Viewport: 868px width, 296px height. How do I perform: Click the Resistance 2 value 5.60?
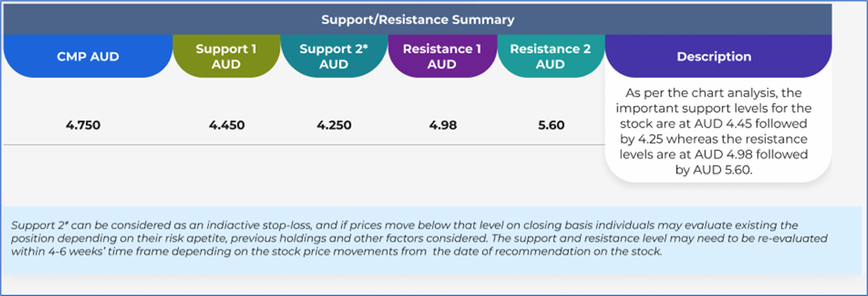click(550, 126)
